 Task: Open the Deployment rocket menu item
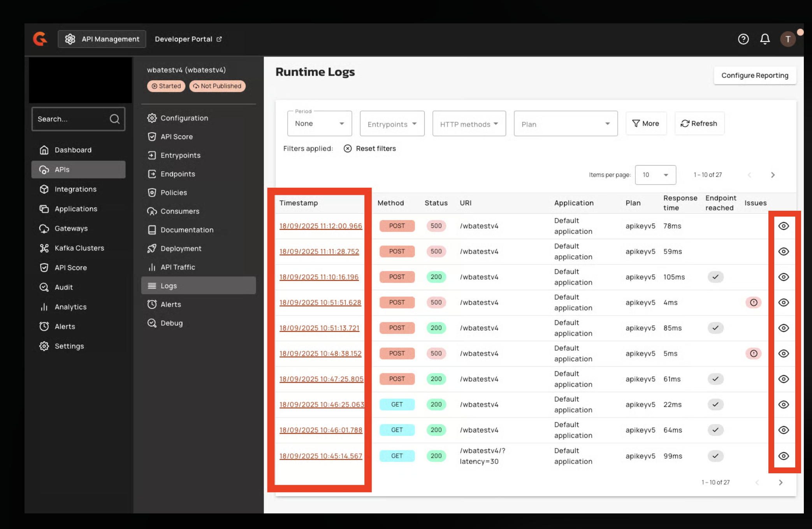click(x=181, y=249)
